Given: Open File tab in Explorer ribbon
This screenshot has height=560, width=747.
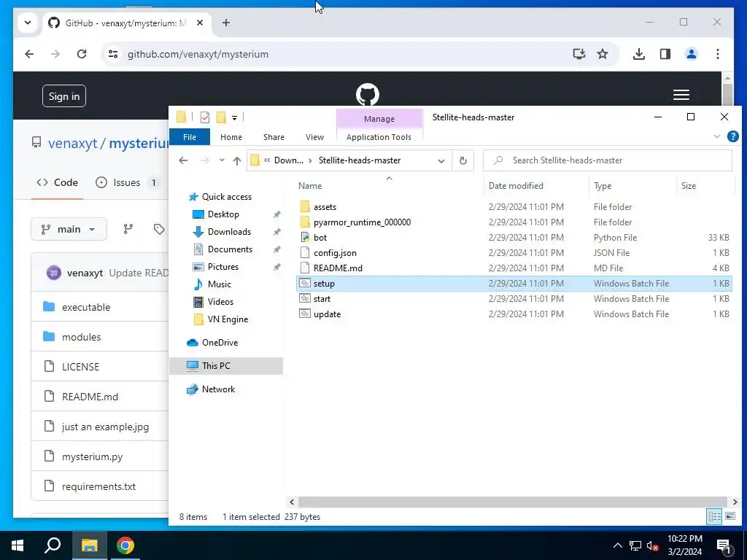Looking at the screenshot, I should click(190, 137).
